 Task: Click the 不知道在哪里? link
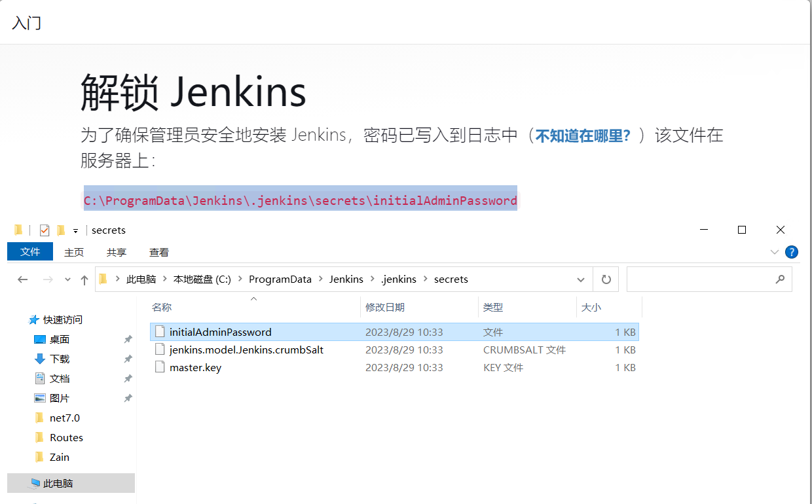point(583,136)
